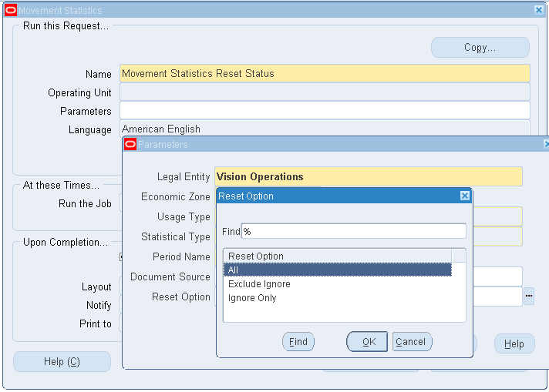Image resolution: width=549 pixels, height=392 pixels.
Task: Click the Find text box containing %
Action: point(354,231)
